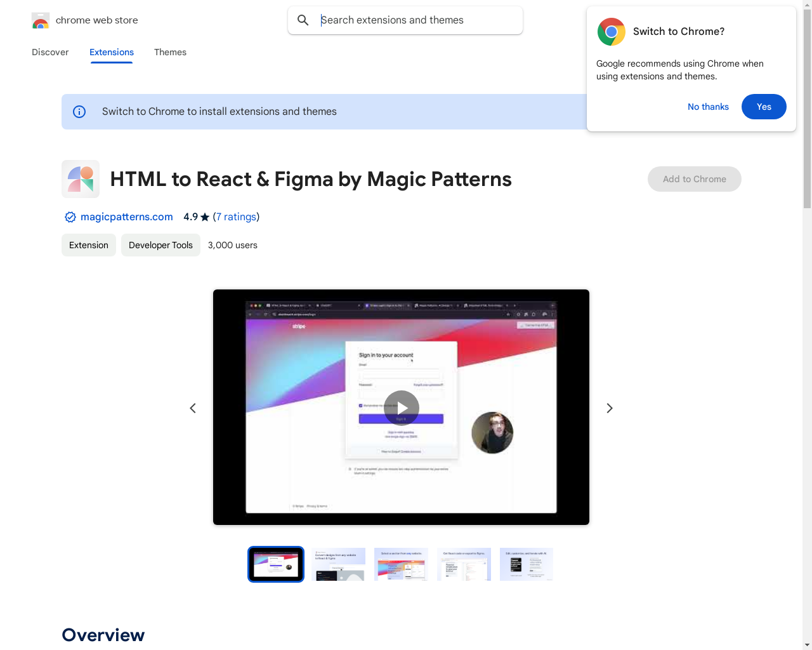This screenshot has height=650, width=812.
Task: Click the Developer Tools category chip
Action: 160,245
